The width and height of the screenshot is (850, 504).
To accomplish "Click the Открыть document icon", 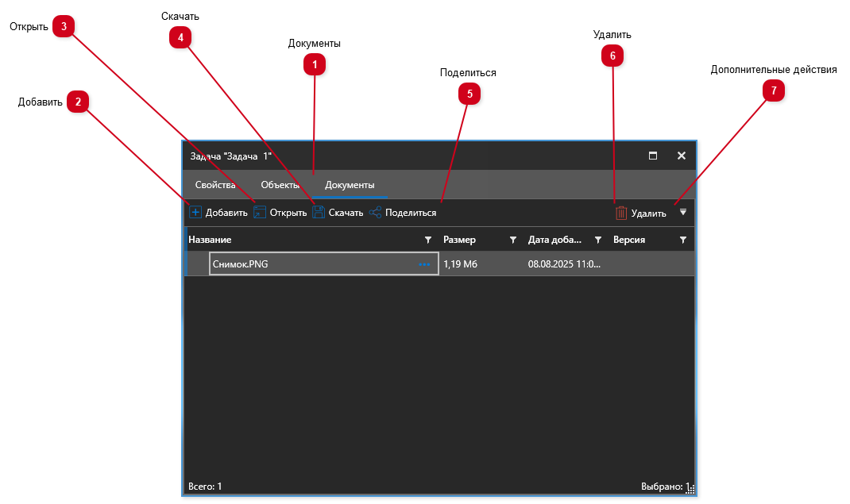I will [260, 212].
